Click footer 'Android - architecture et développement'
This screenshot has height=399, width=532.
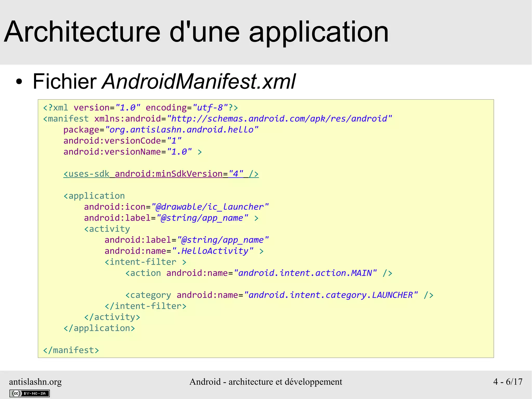coord(266,382)
